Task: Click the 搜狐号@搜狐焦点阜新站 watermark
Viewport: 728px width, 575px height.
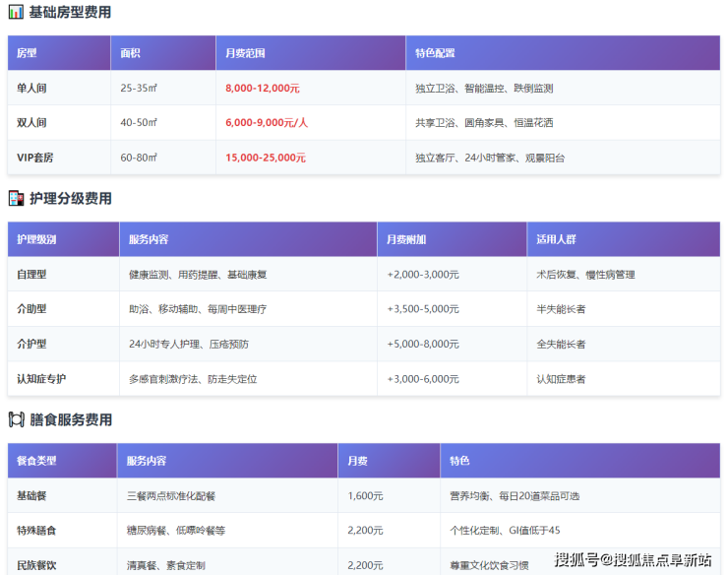Action: click(633, 560)
